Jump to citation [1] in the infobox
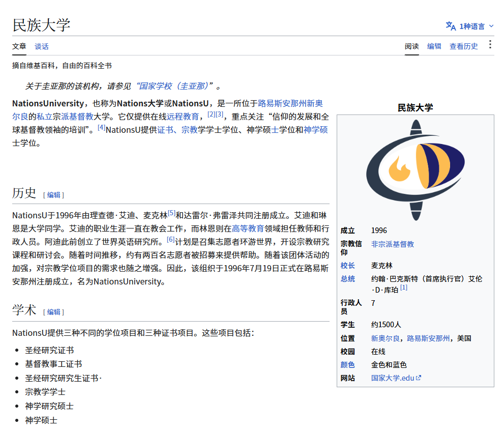This screenshot has width=504, height=430. click(x=404, y=288)
